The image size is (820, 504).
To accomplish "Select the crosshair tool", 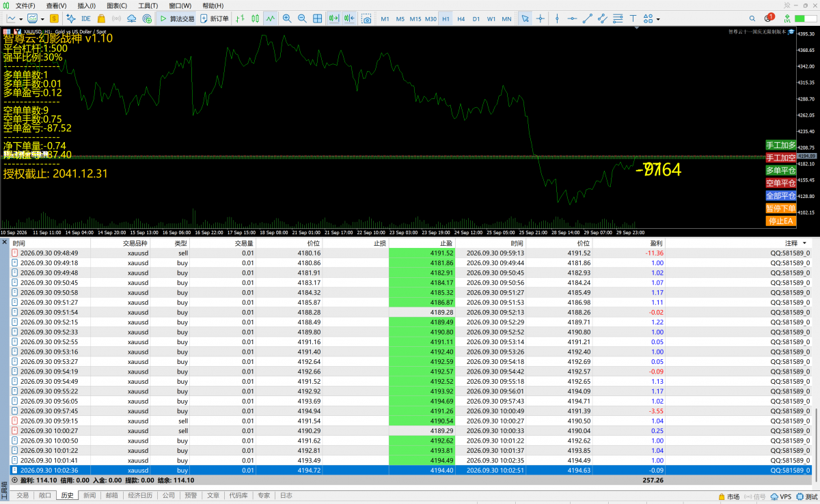I will 540,18.
